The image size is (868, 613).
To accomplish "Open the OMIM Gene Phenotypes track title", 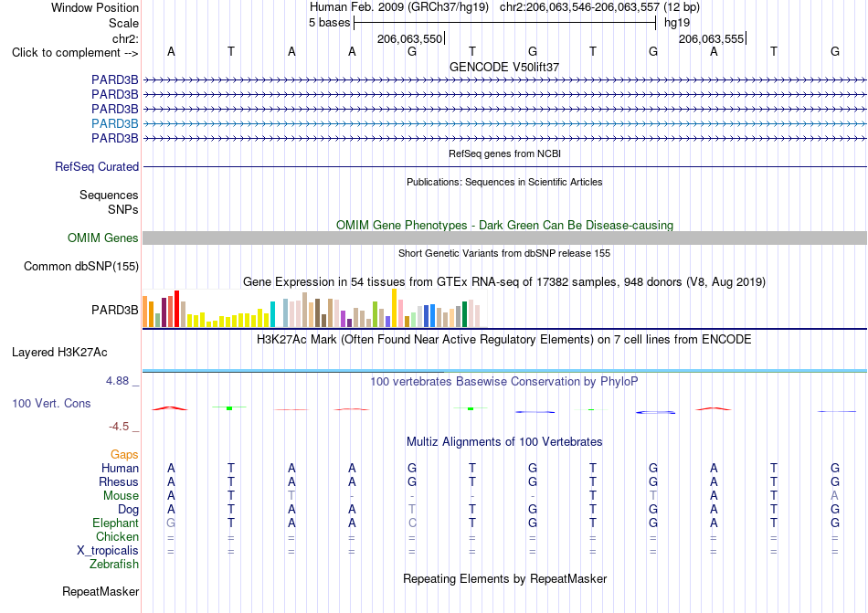I will [x=504, y=225].
